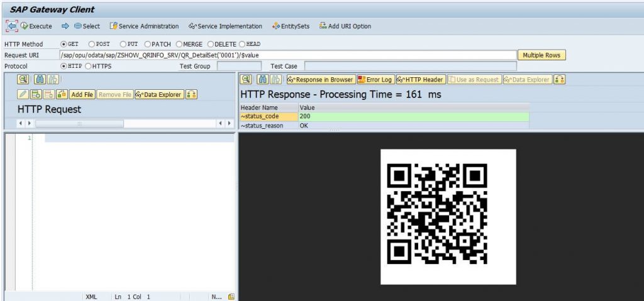This screenshot has width=644, height=301.
Task: Click request header left scroll arrow at far left
Action: click(20, 123)
